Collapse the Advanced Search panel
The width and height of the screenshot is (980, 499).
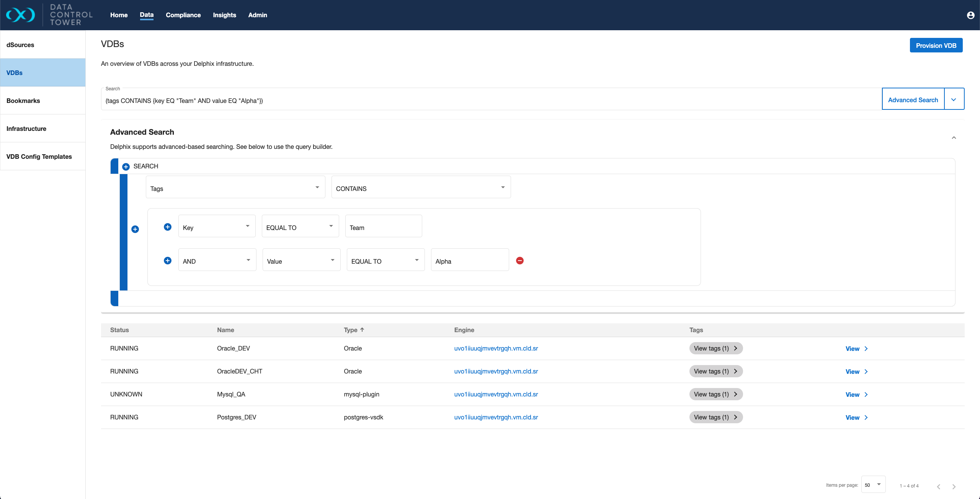954,138
